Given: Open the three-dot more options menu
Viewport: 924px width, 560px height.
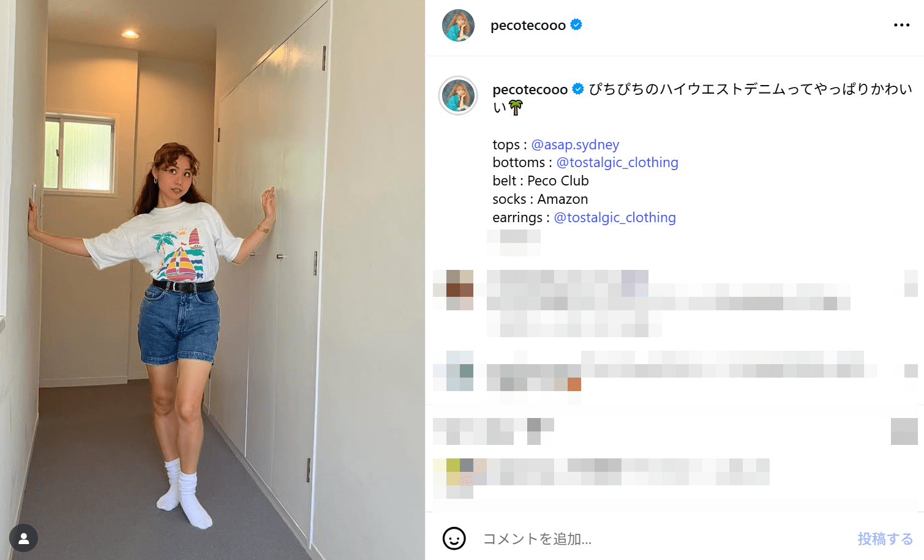Looking at the screenshot, I should pyautogui.click(x=901, y=25).
